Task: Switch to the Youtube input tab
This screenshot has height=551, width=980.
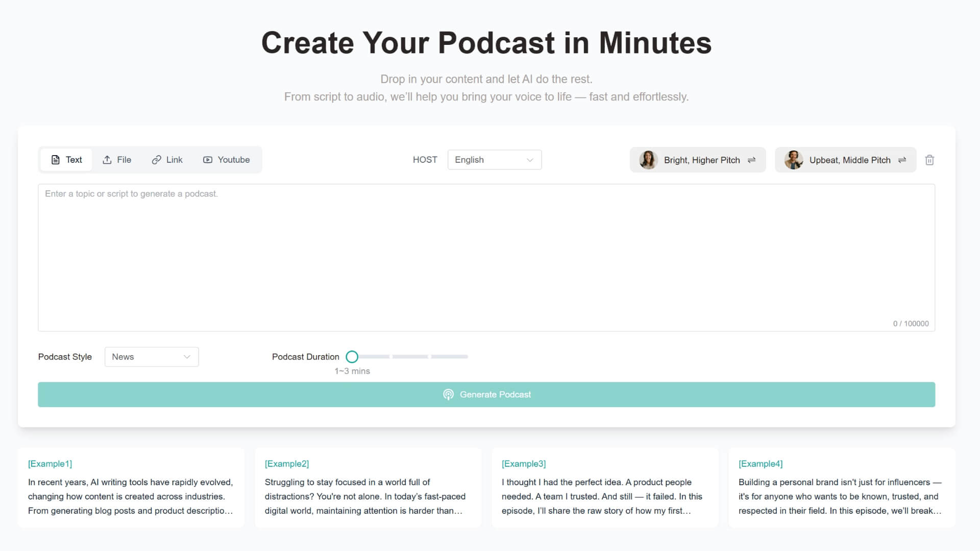Action: tap(226, 160)
